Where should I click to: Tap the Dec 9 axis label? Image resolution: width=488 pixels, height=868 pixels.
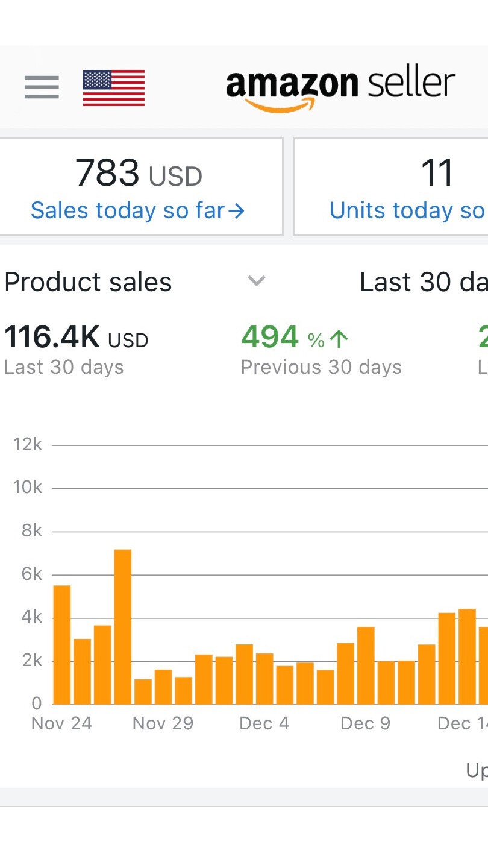pyautogui.click(x=365, y=723)
